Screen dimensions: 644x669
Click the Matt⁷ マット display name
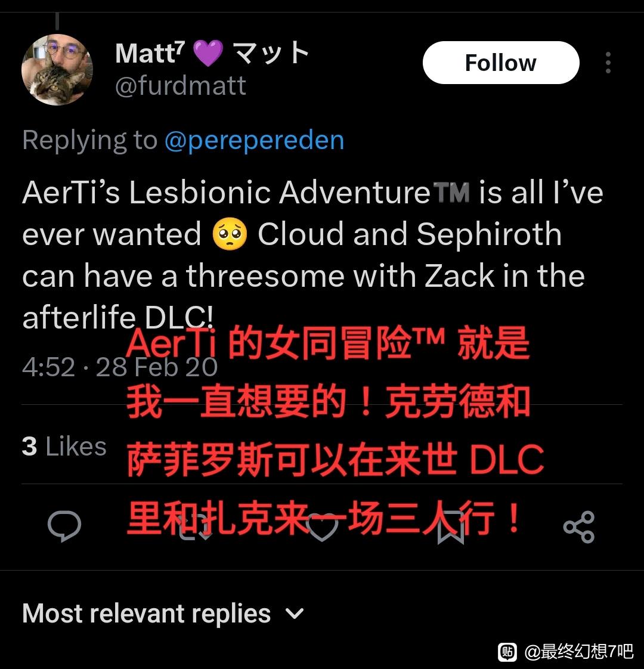click(212, 53)
